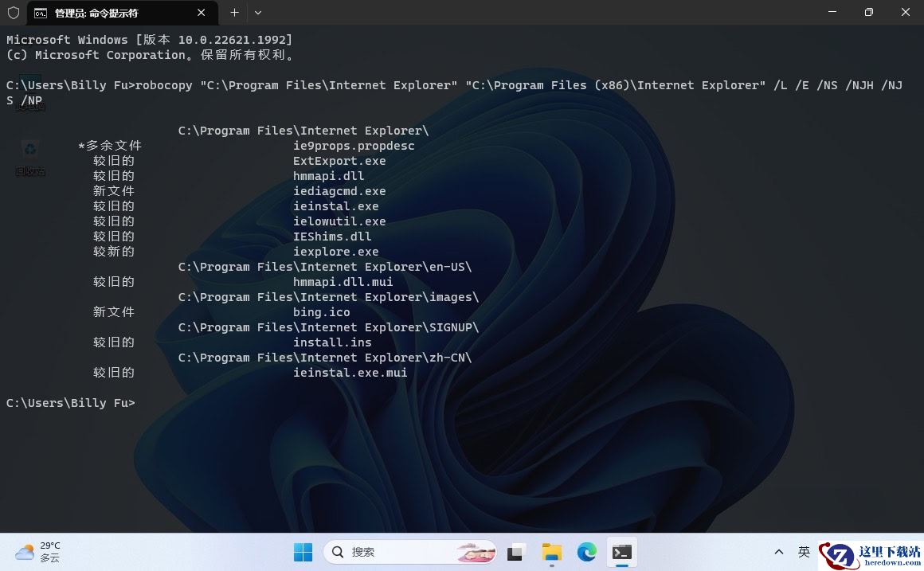Click the Microsoft Corporation copyright line
Image resolution: width=924 pixels, height=571 pixels.
click(150, 55)
